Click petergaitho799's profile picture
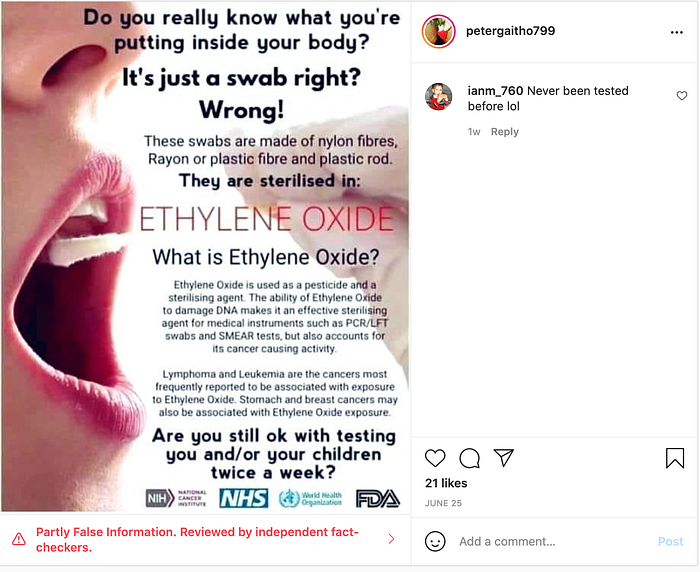 point(438,31)
